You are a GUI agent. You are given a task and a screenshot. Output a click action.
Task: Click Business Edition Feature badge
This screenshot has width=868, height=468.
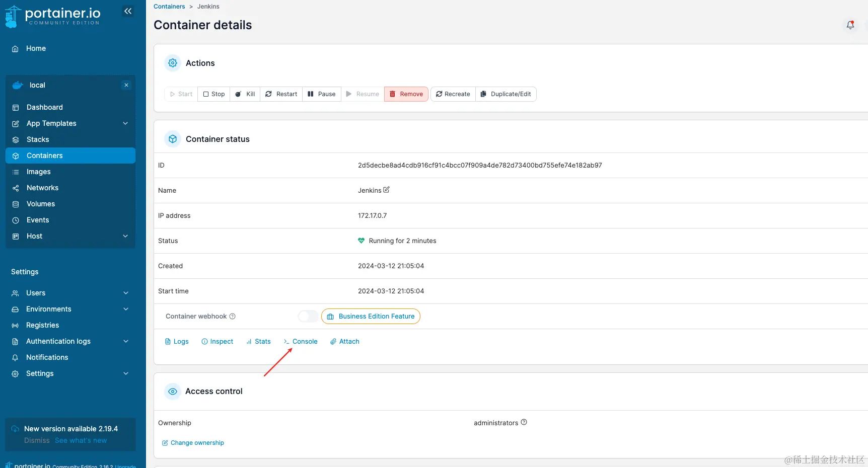tap(371, 317)
